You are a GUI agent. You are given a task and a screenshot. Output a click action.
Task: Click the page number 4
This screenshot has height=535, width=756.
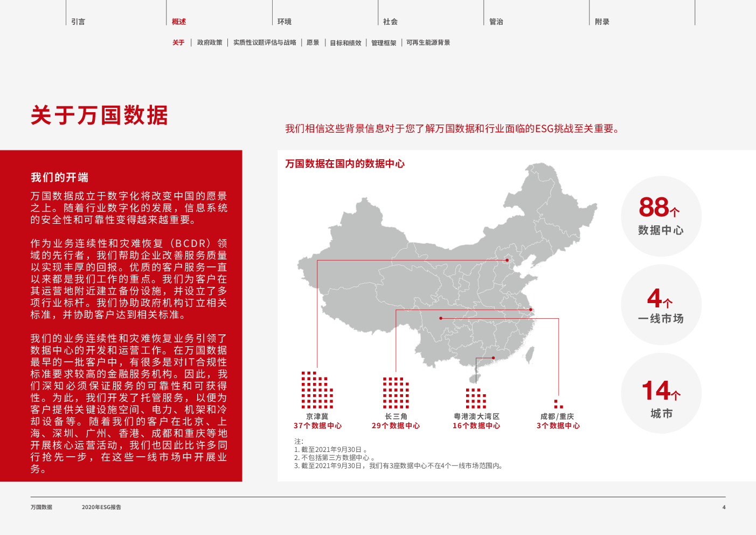(724, 507)
